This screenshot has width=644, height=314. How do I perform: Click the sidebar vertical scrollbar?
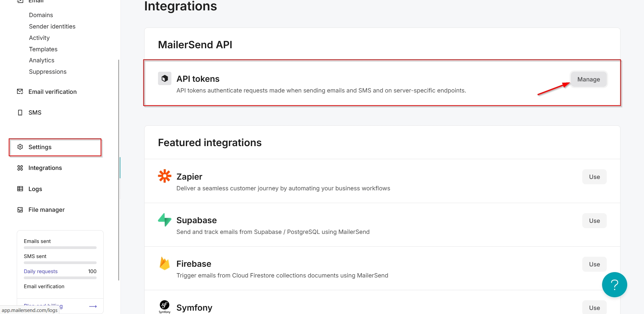[119, 170]
